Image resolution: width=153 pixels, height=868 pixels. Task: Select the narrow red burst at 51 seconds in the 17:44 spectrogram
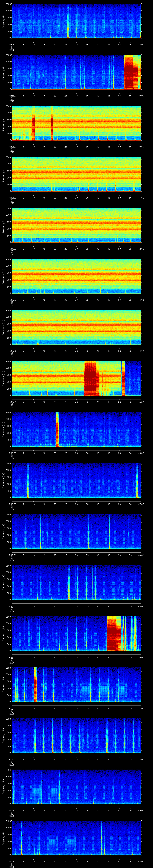[123, 378]
